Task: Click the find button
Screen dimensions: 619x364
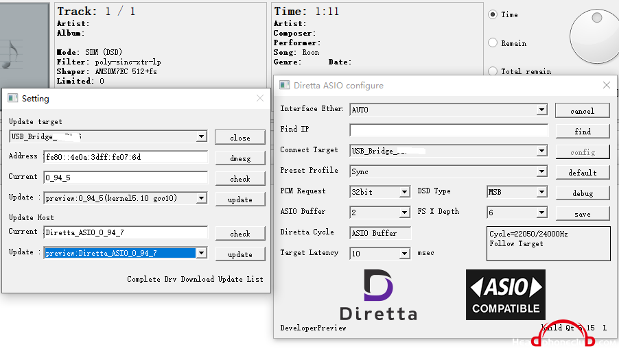Action: pos(583,132)
